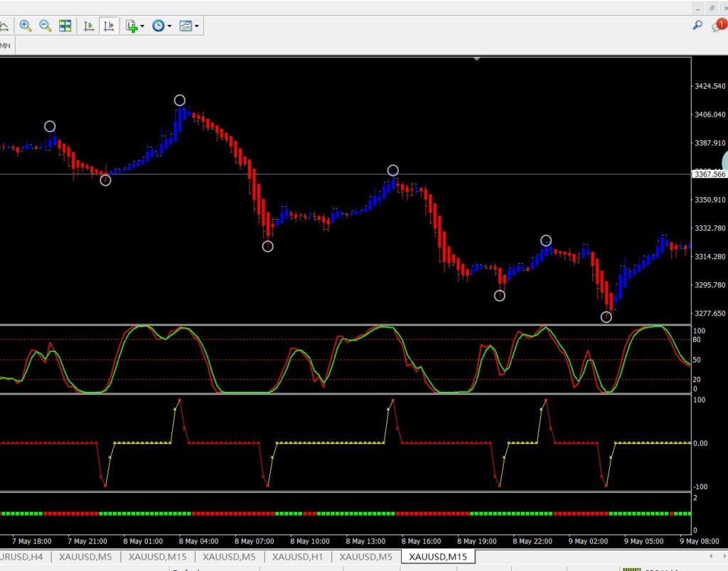
Task: Click the chart Templates icon
Action: pyautogui.click(x=186, y=26)
